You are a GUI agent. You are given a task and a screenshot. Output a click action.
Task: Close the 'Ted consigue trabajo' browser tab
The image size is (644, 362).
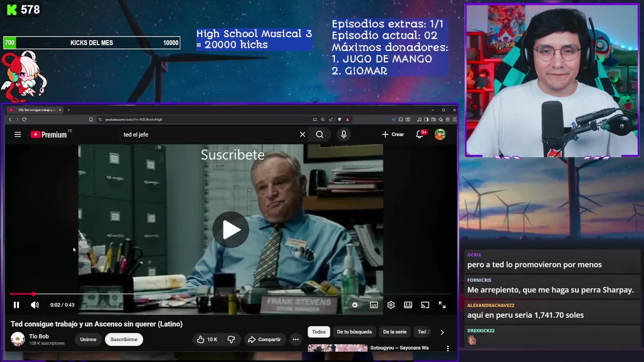coord(60,110)
